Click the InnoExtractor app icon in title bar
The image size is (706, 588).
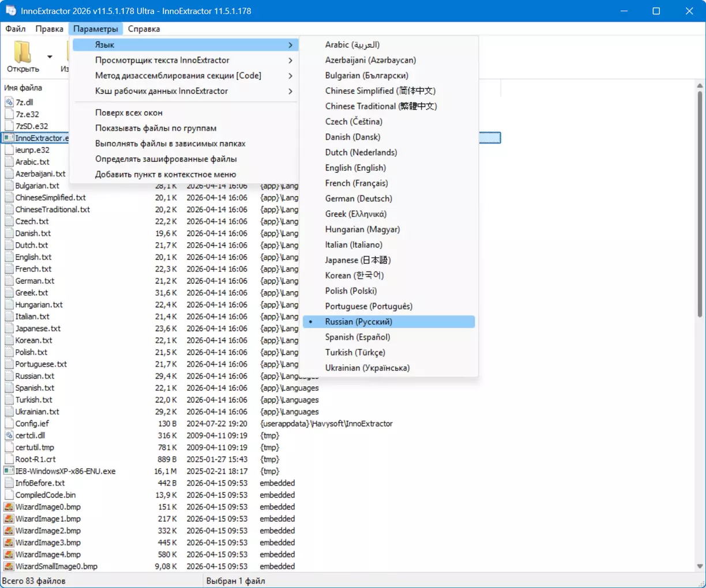tap(11, 11)
